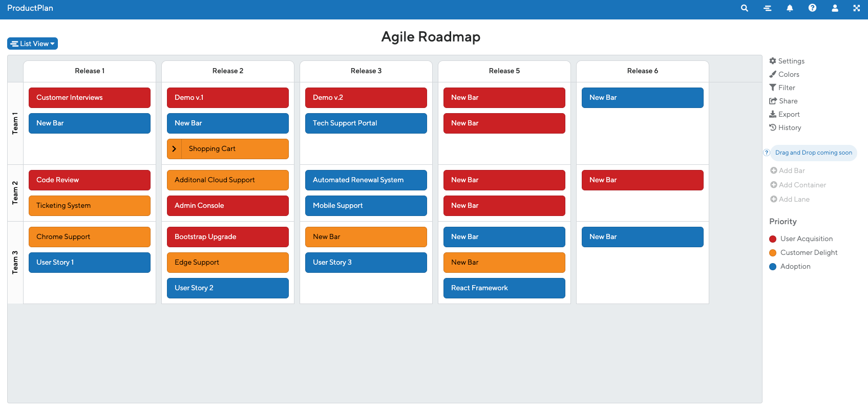The image size is (868, 410).
Task: Click the plus icon beside Add Bar
Action: (x=774, y=170)
